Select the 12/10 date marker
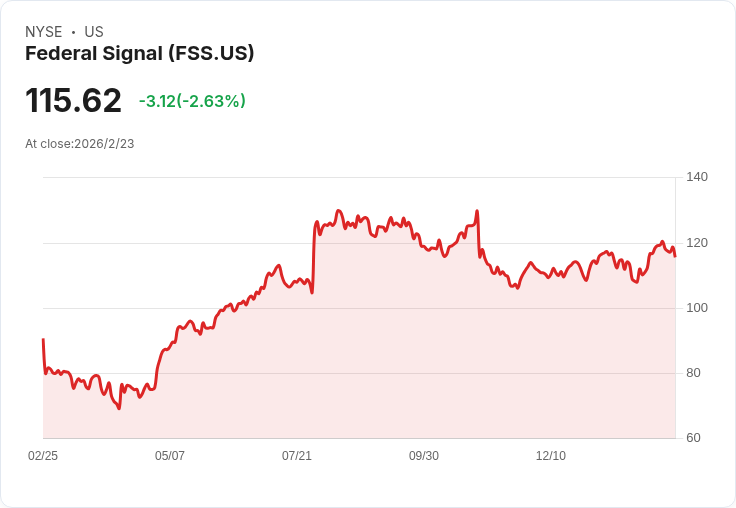 click(x=551, y=456)
